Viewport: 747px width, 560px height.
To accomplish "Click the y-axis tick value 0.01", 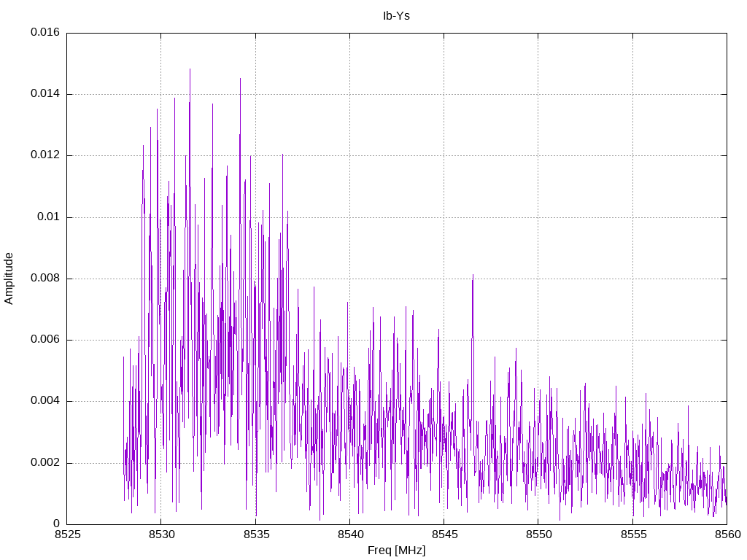I will coord(49,217).
